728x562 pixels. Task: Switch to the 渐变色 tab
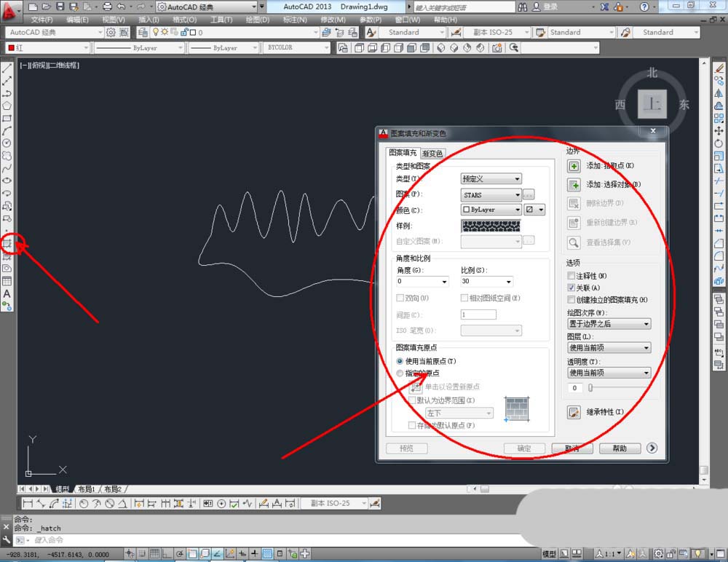pos(432,154)
